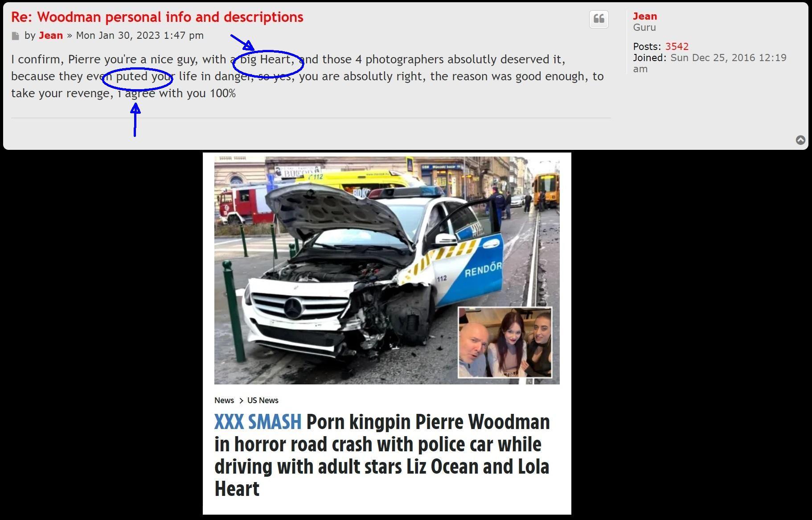Open Jean's profile name in the right sidebar
Screen dimensions: 812x520
644,17
